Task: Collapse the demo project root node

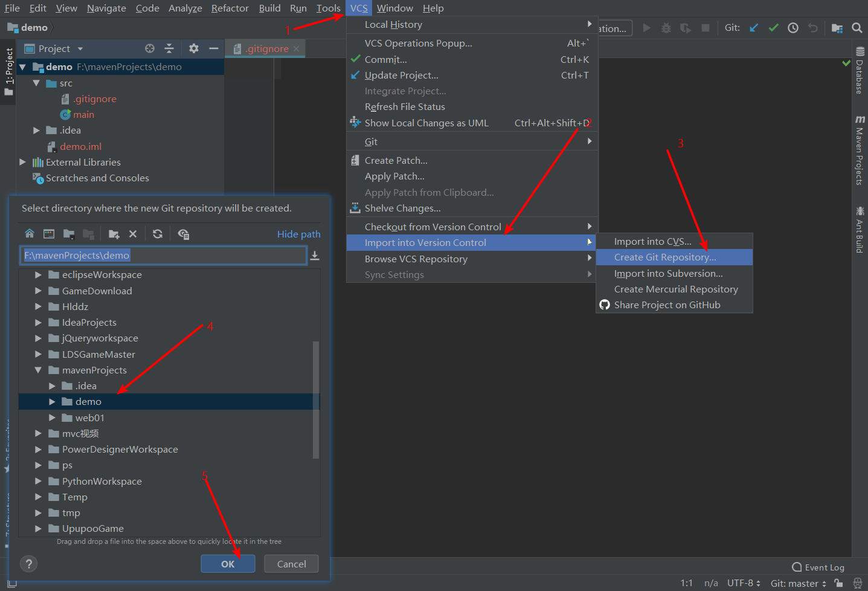Action: 23,66
